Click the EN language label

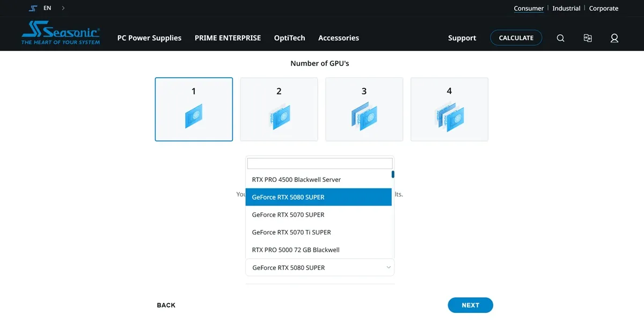pyautogui.click(x=48, y=9)
